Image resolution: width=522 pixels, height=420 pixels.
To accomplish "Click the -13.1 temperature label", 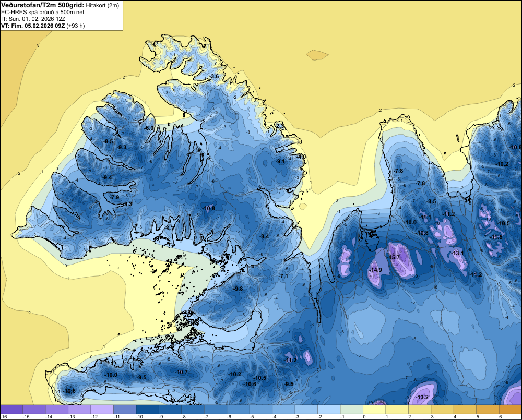I will [457, 253].
